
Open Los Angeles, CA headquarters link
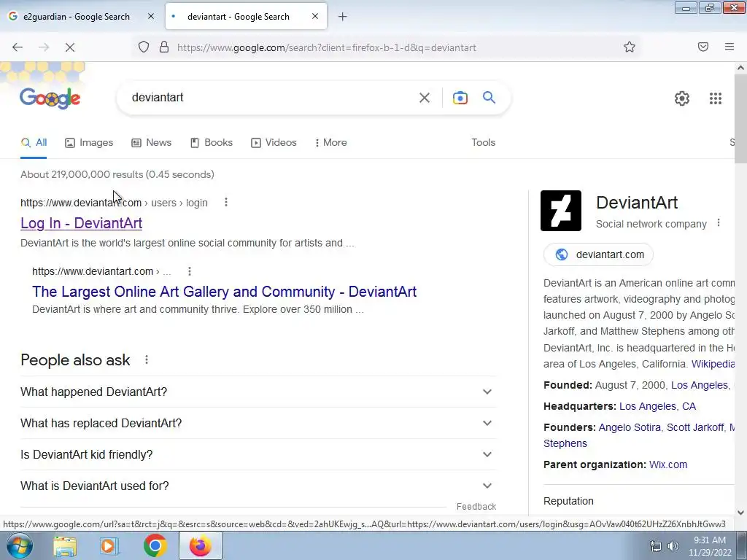[x=657, y=406]
